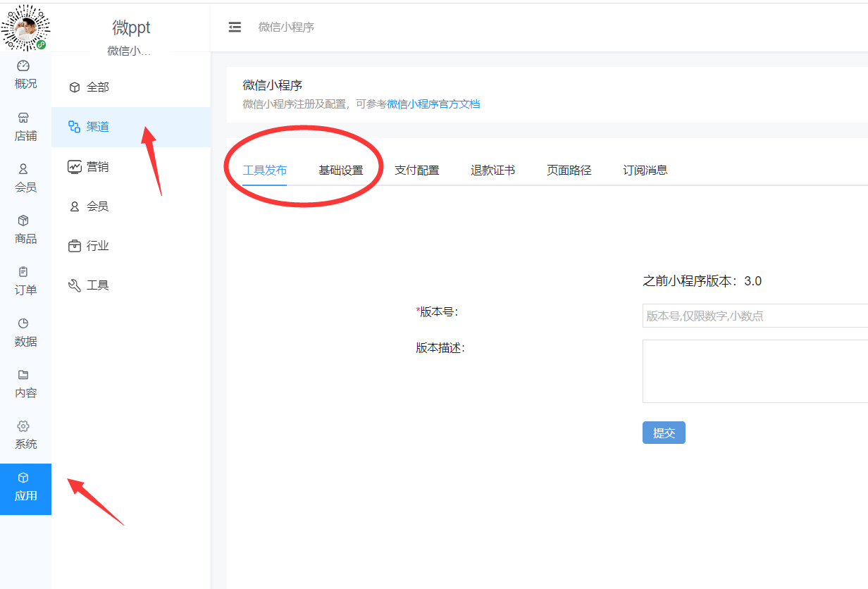The width and height of the screenshot is (868, 589).
Task: Click the QR code avatar image
Action: click(26, 27)
